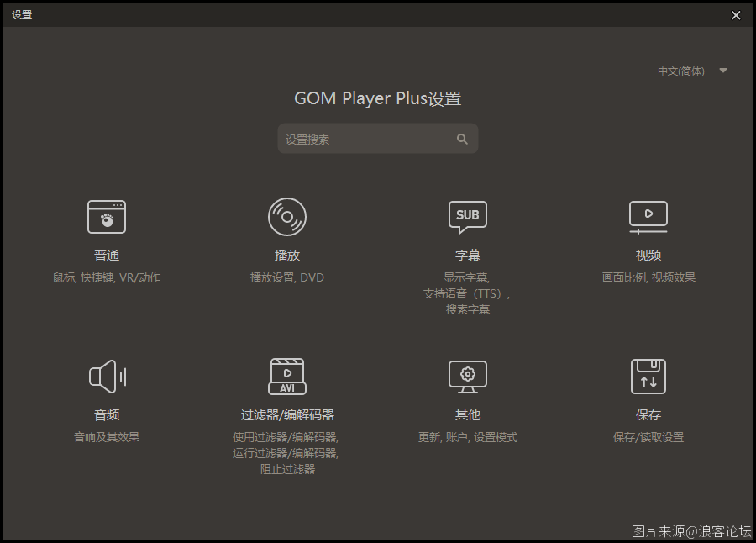This screenshot has height=543, width=756.
Task: Click the 鼠标, 快捷键, VR/动作 description
Action: pyautogui.click(x=107, y=277)
